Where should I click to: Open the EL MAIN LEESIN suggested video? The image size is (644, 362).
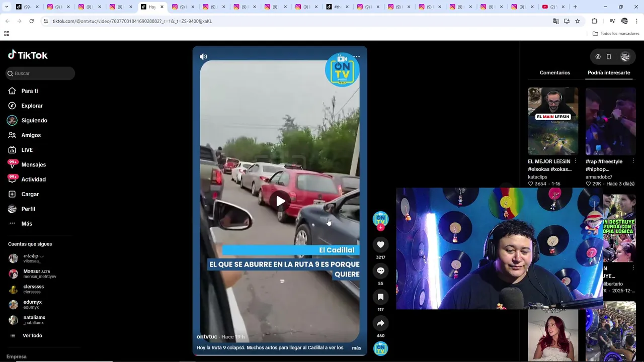point(553,121)
